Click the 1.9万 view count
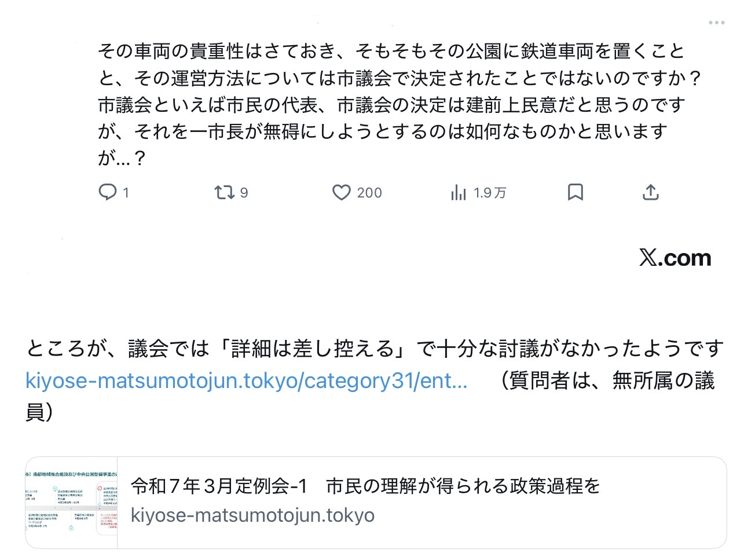Image resolution: width=744 pixels, height=560 pixels. tap(490, 193)
